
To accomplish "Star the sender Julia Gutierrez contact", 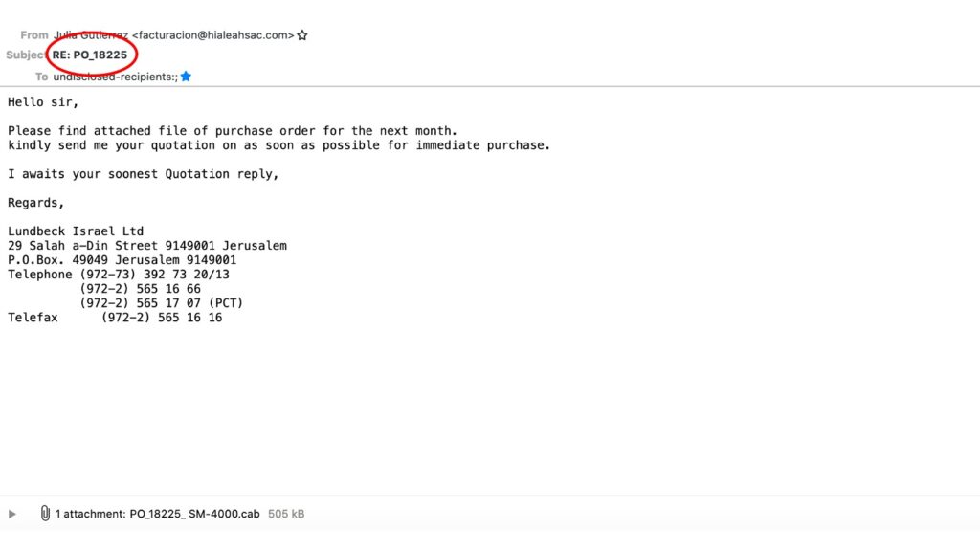I will point(302,35).
